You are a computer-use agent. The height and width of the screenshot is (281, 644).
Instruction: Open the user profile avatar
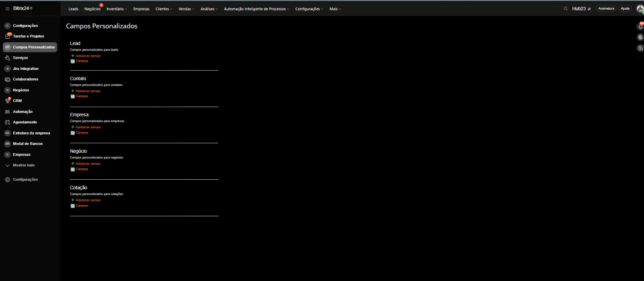[640, 9]
